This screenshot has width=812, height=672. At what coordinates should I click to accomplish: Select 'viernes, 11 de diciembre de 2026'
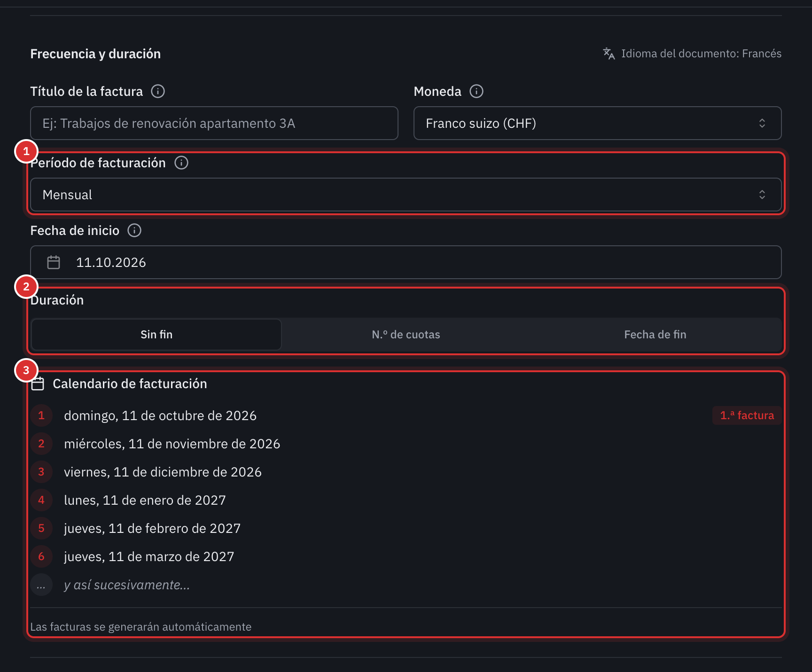tap(163, 472)
